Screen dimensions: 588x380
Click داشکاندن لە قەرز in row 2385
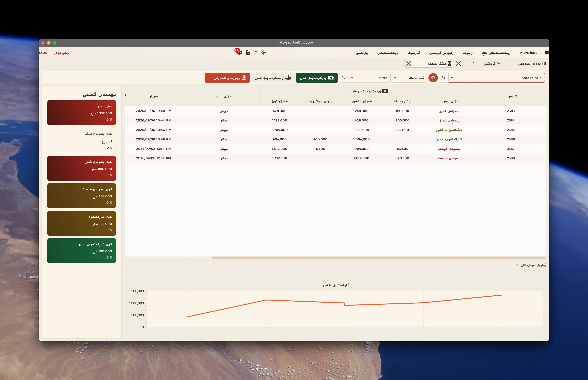tap(449, 130)
